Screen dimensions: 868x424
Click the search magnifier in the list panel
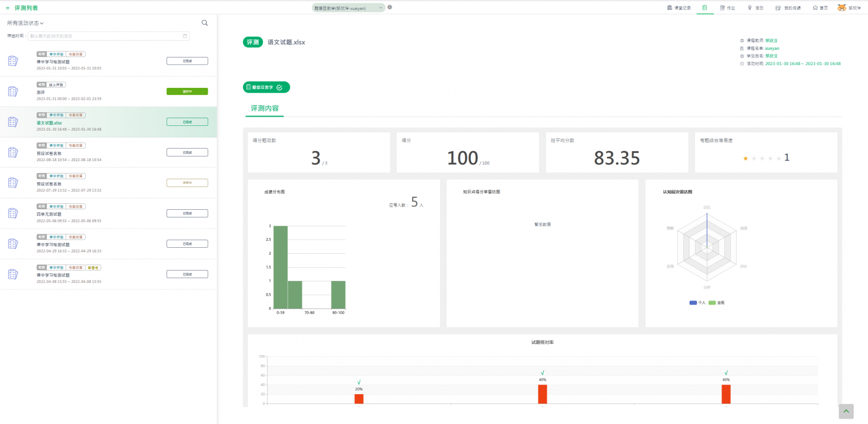(205, 23)
